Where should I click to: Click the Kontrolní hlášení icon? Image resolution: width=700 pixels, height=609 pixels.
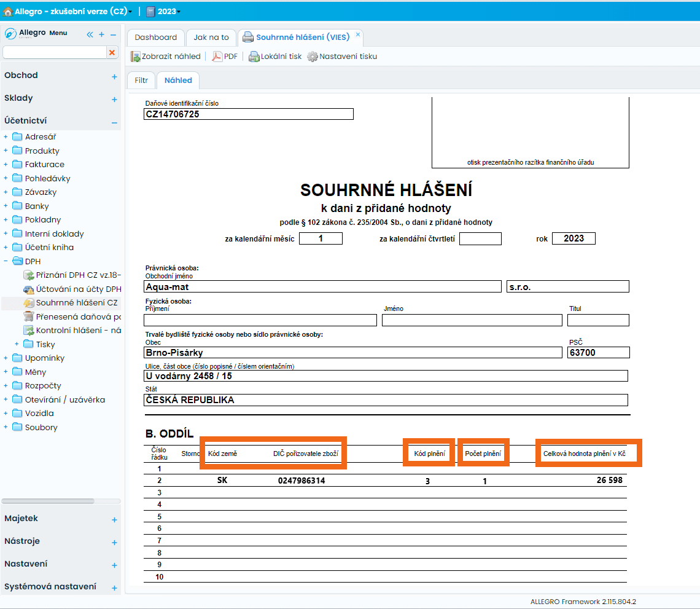tap(29, 331)
